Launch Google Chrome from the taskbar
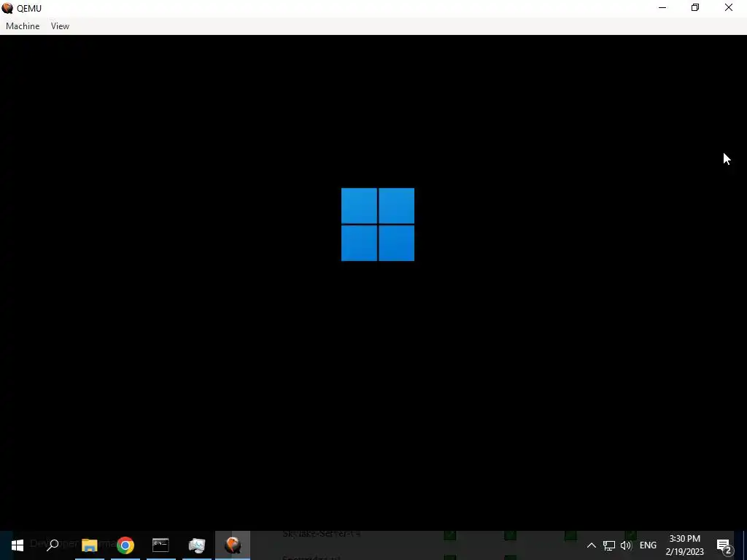 (125, 545)
